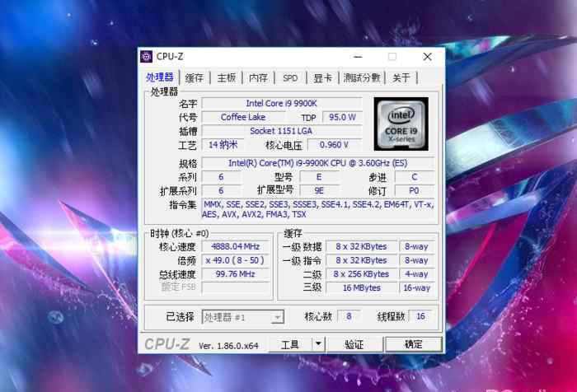The image size is (577, 392).
Task: Close the CPU-Z window
Action: (427, 57)
